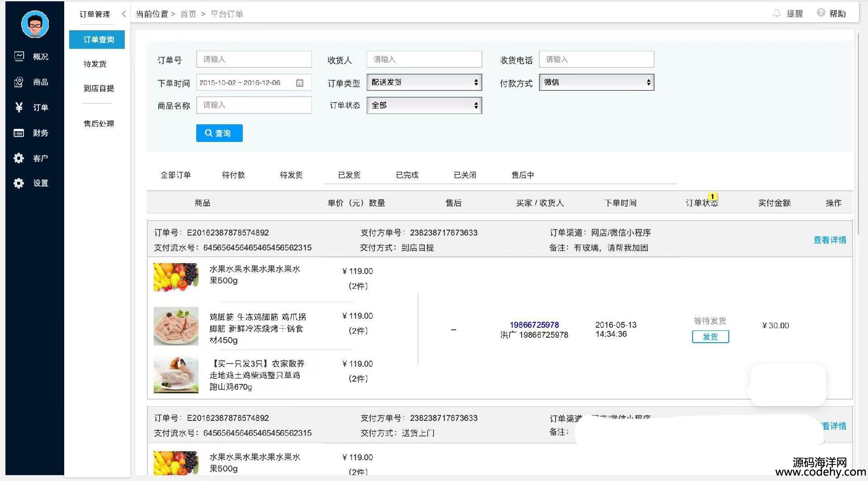
Task: Click the whole chicken product thumbnail
Action: [176, 374]
